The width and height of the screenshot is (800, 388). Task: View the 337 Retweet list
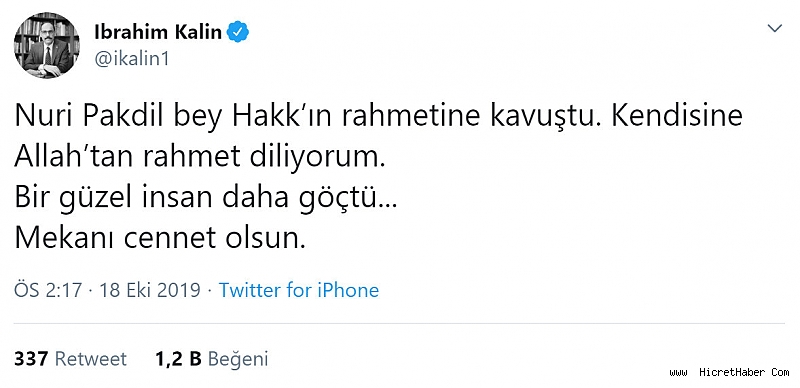coord(70,359)
